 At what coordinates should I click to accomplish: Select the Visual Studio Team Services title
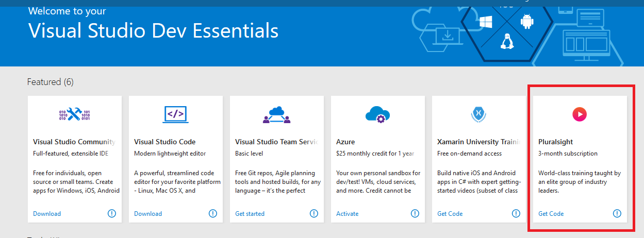click(x=276, y=142)
